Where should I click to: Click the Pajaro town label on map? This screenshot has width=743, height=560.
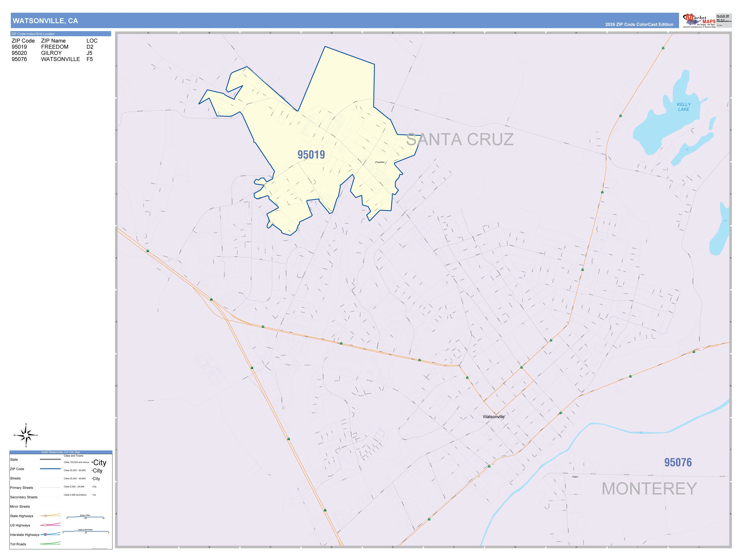tap(575, 477)
